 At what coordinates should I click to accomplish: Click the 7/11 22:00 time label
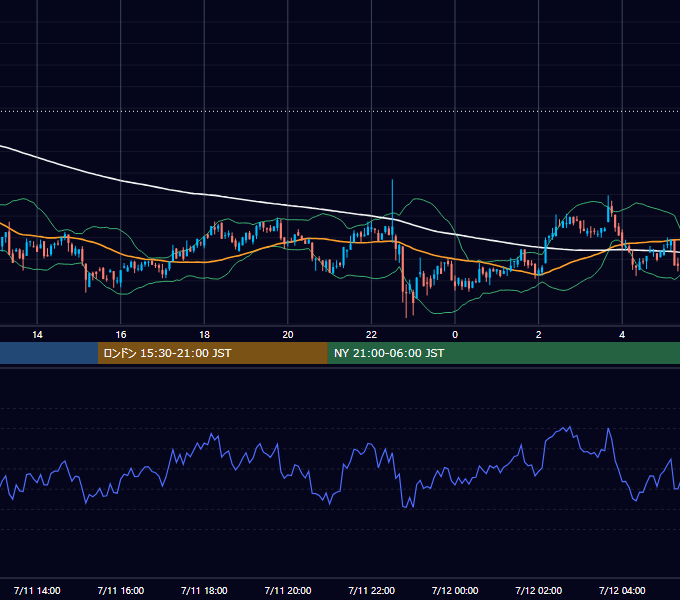tap(371, 590)
